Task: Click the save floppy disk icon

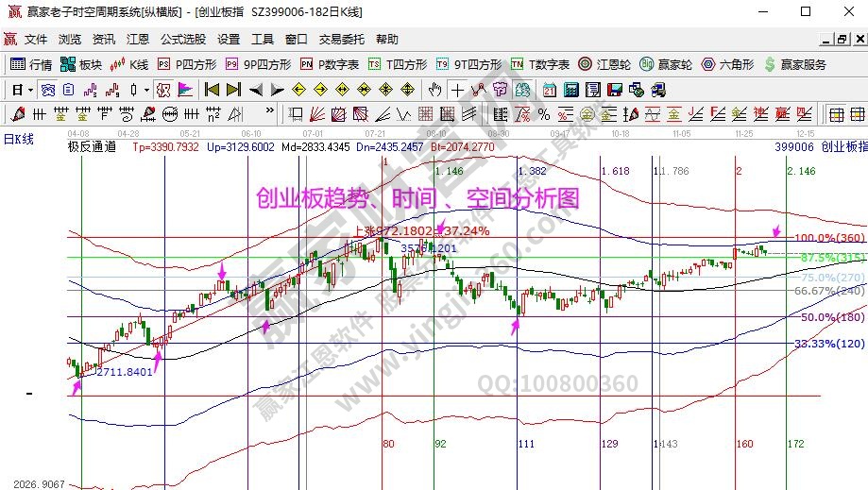Action: (x=614, y=90)
